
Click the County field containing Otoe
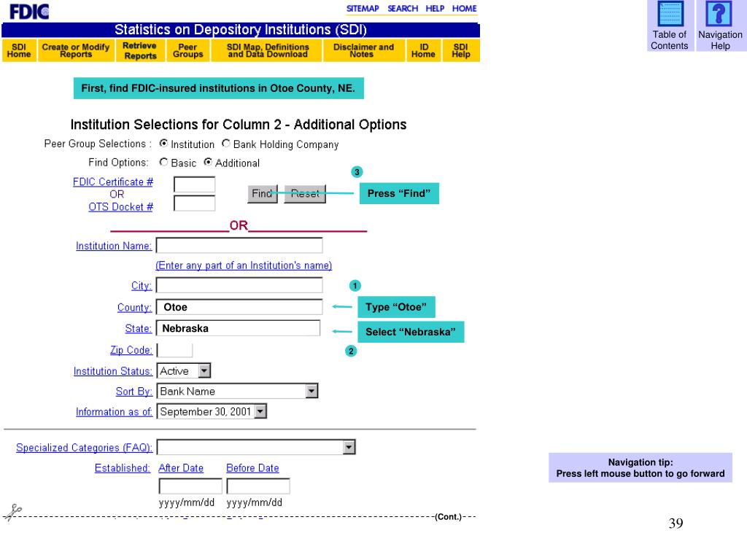point(239,307)
